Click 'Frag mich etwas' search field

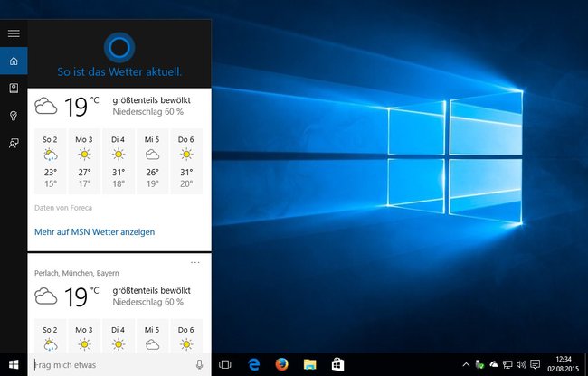(x=112, y=364)
